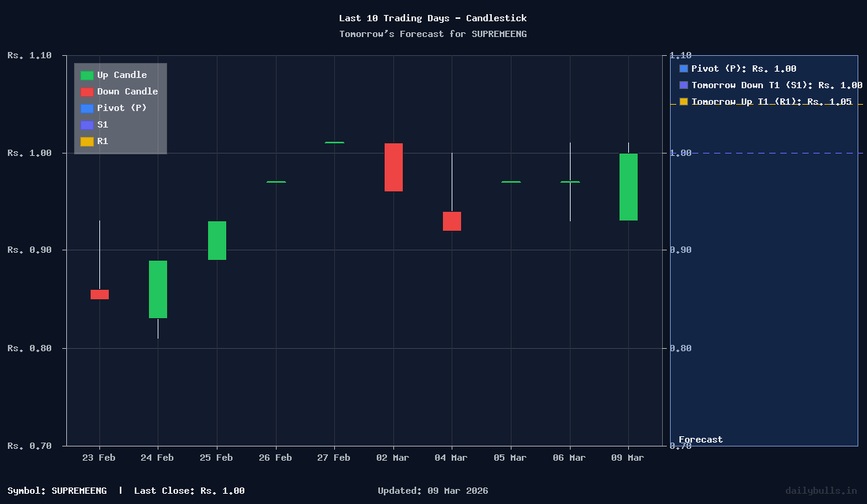Select the 09 Mar axis label
This screenshot has width=867, height=504.
(627, 458)
